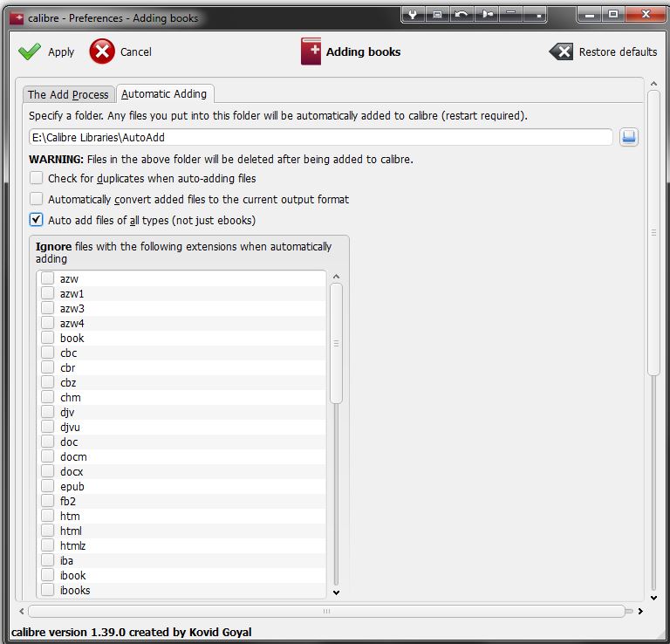Click Restore defaults button text
Image resolution: width=670 pixels, height=644 pixels.
pyautogui.click(x=618, y=51)
